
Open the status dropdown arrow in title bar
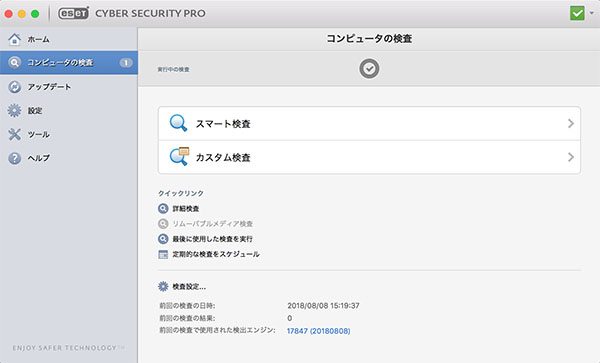click(x=592, y=13)
